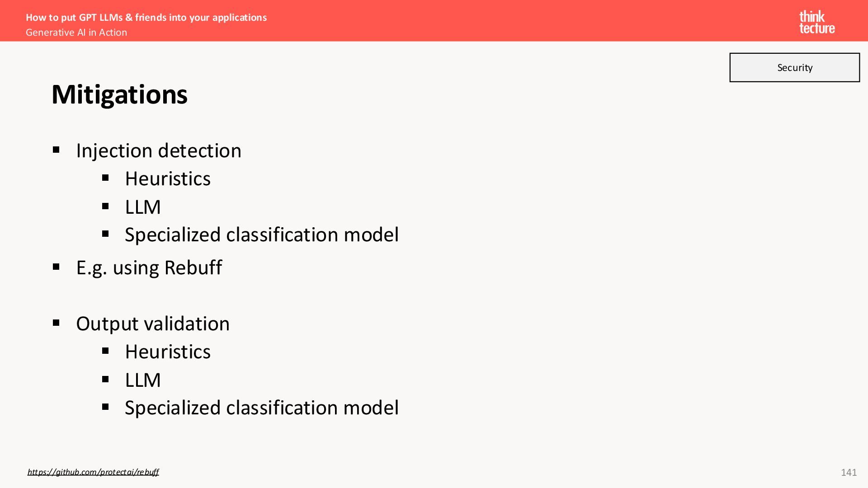Click the header title about GPT LLMs

click(x=146, y=18)
